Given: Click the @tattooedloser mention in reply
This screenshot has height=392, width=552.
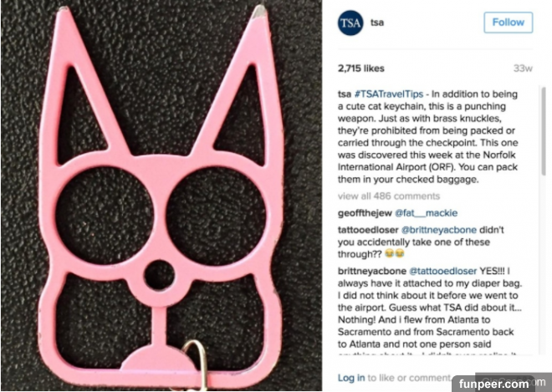Looking at the screenshot, I should pos(443,272).
